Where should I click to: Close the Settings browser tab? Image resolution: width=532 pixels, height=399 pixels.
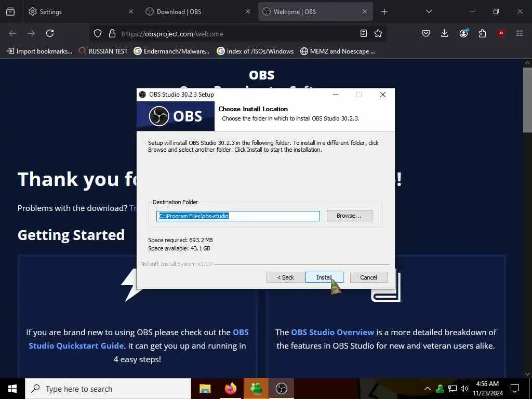131,11
